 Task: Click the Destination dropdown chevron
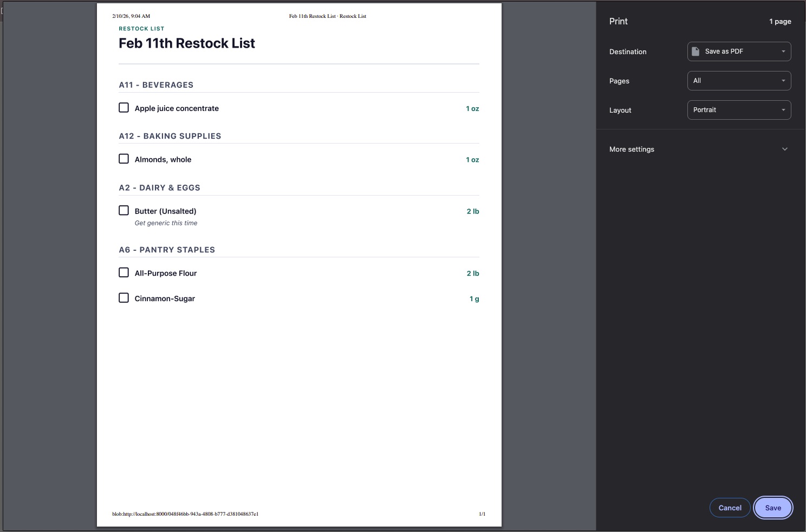pos(783,51)
